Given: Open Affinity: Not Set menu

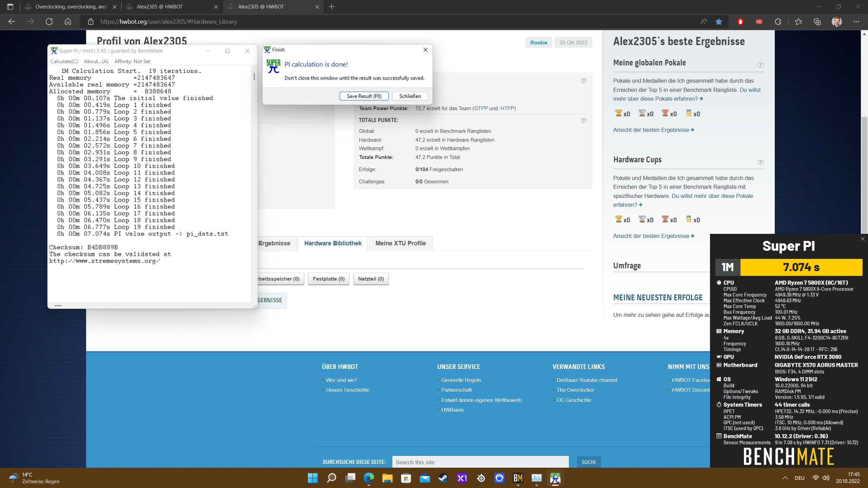Looking at the screenshot, I should (x=132, y=61).
